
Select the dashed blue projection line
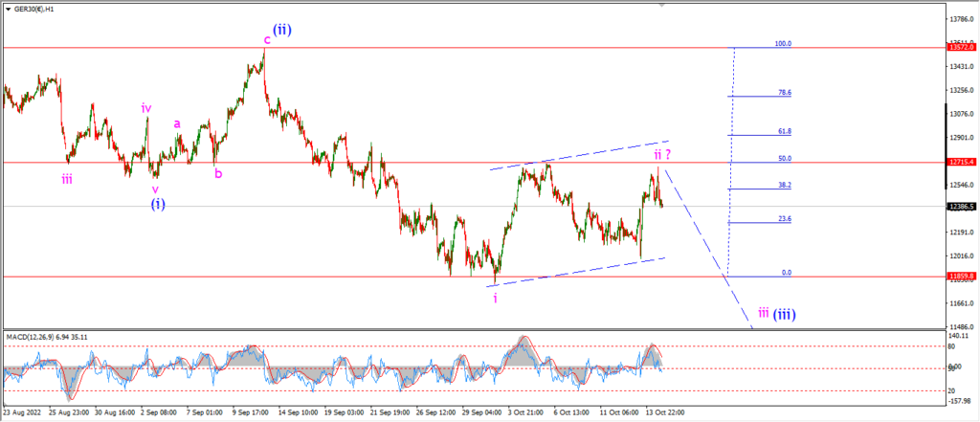coord(707,248)
